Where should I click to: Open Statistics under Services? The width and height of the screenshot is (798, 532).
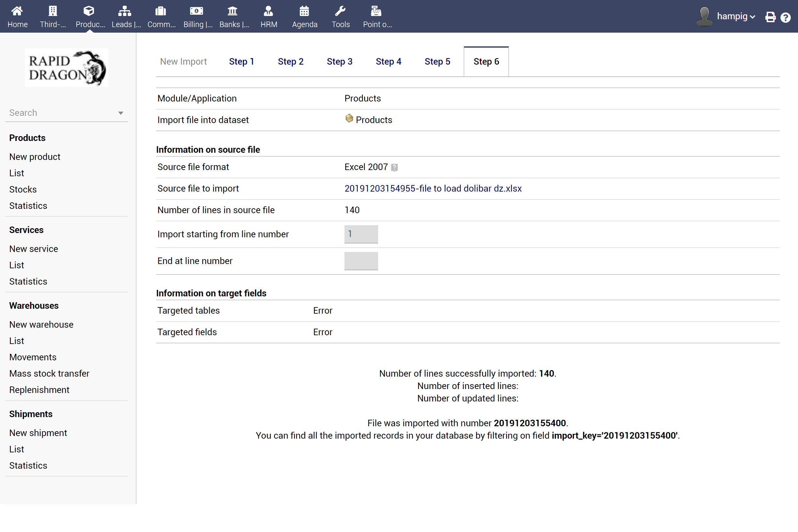click(x=28, y=281)
